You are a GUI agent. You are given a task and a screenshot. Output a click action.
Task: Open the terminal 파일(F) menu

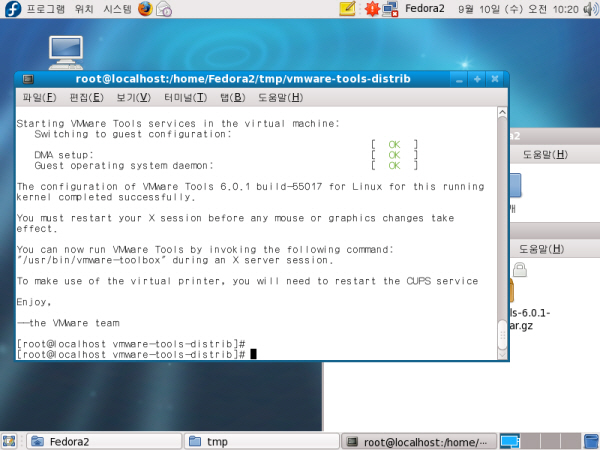pyautogui.click(x=39, y=98)
